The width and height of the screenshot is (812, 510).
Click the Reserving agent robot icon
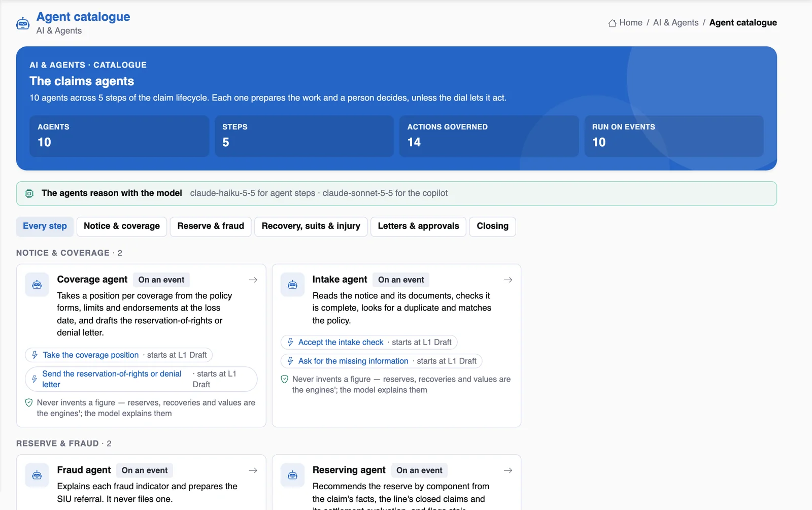[293, 475]
